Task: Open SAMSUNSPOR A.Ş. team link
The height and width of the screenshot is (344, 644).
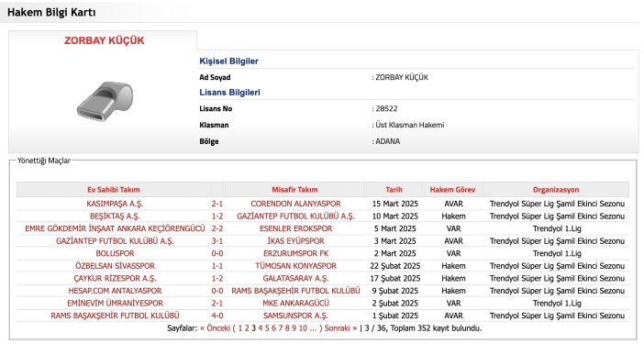Action: [x=295, y=316]
